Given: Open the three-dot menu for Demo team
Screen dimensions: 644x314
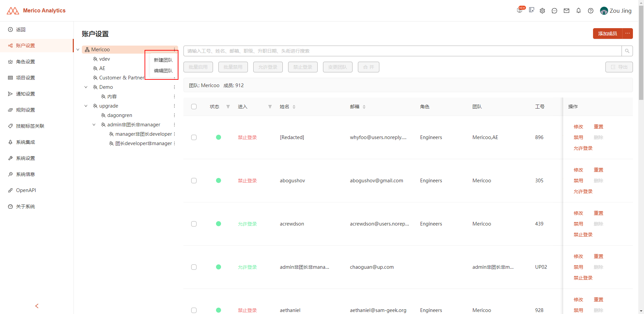Looking at the screenshot, I should click(x=174, y=87).
